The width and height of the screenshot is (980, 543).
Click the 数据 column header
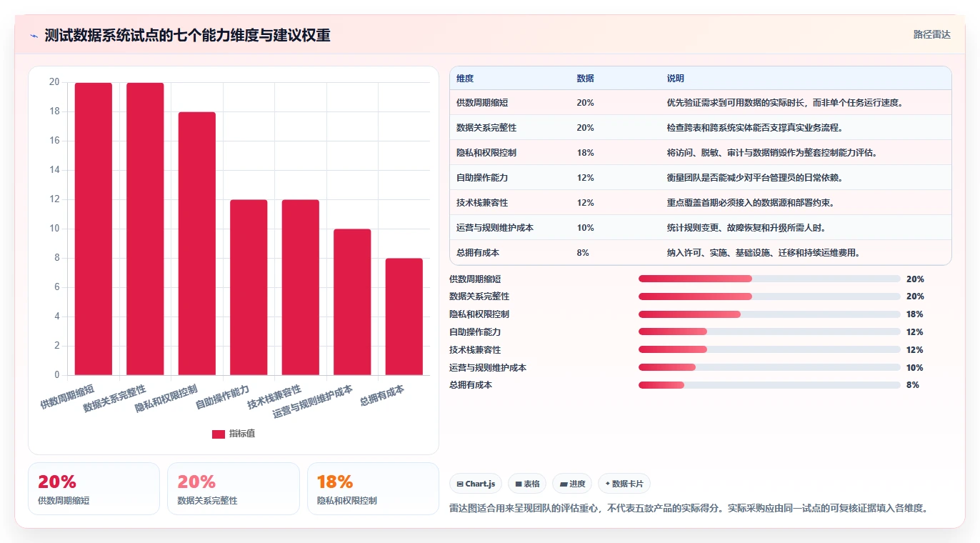tap(585, 79)
